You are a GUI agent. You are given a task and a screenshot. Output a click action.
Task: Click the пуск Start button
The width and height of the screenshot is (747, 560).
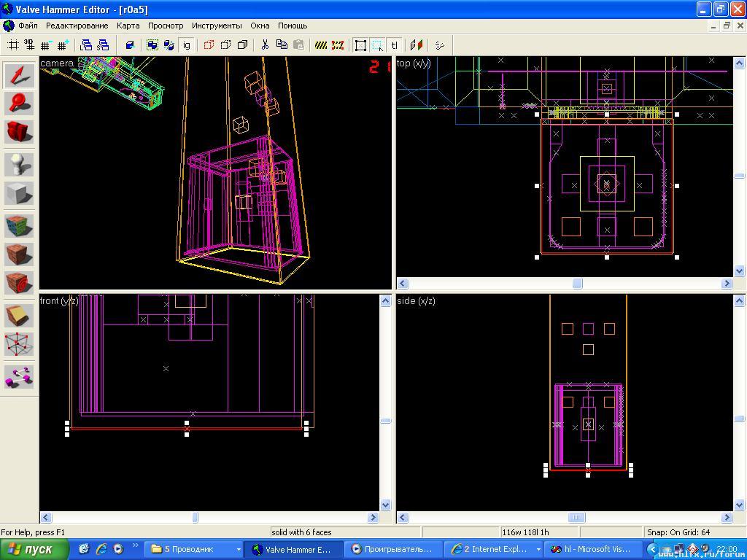coord(34,549)
